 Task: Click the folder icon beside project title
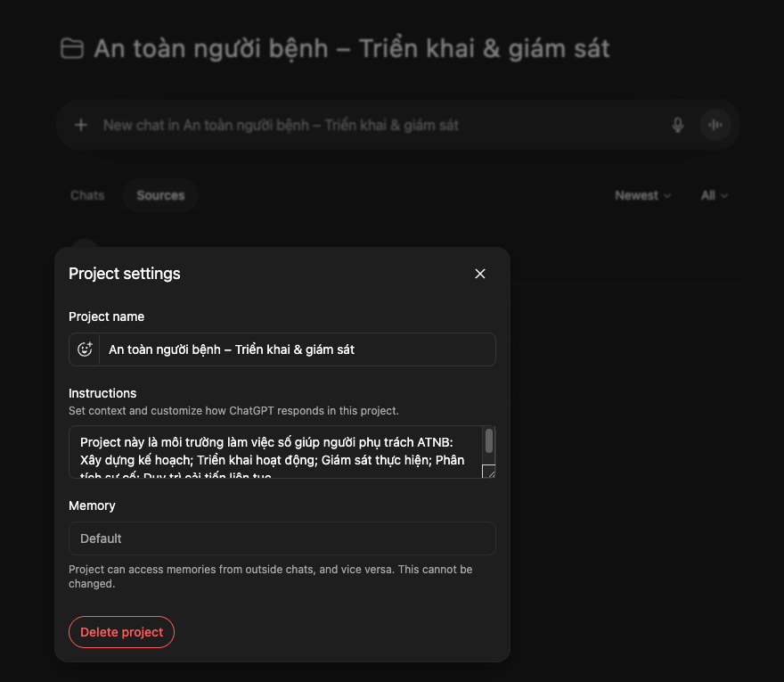coord(72,48)
